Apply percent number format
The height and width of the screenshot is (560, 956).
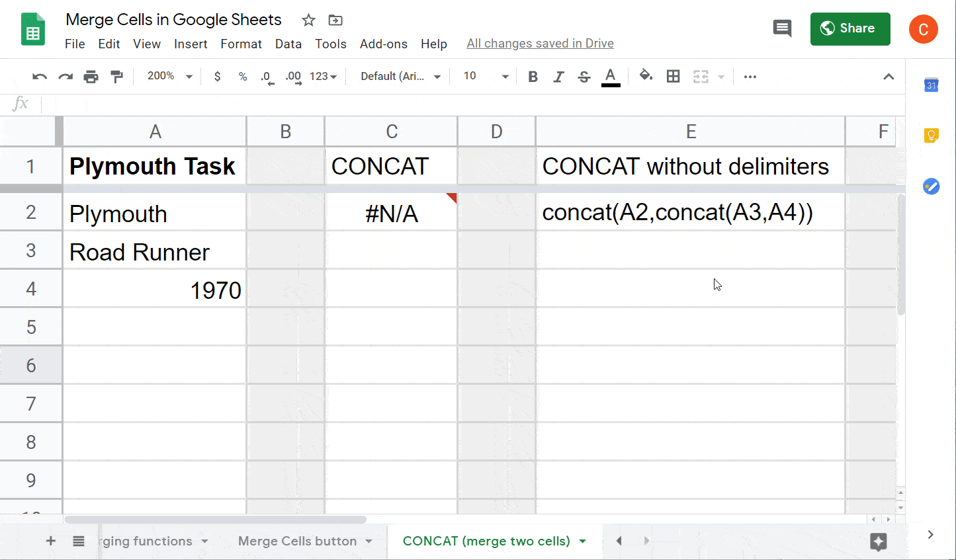[243, 76]
